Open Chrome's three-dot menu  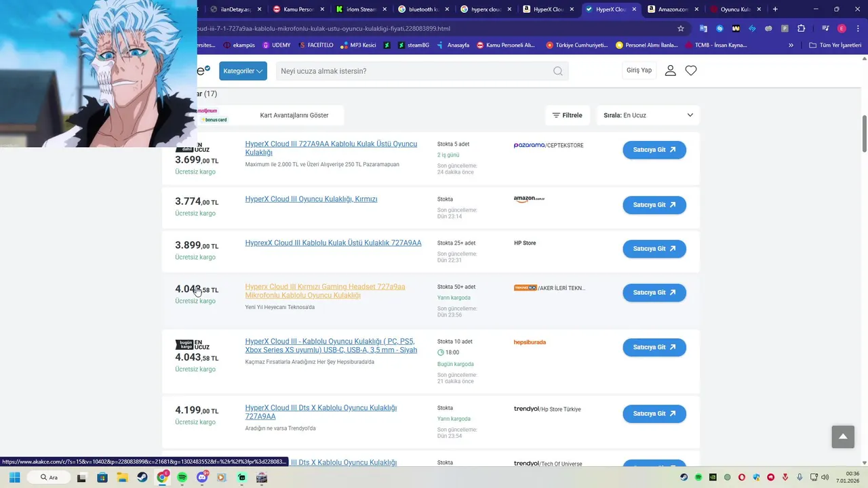pos(857,28)
